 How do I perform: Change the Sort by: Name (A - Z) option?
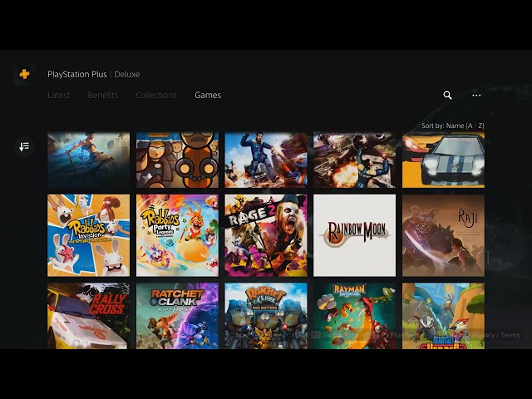(452, 126)
